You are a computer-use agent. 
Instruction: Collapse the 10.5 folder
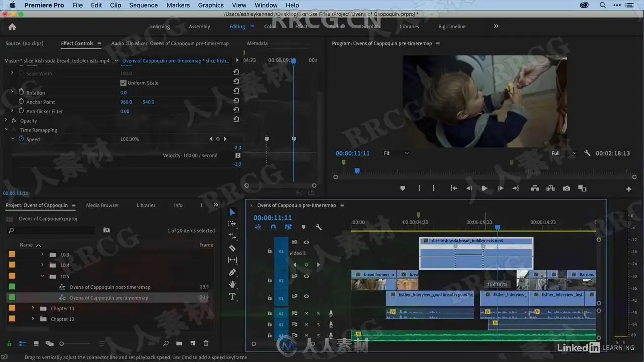coord(42,276)
